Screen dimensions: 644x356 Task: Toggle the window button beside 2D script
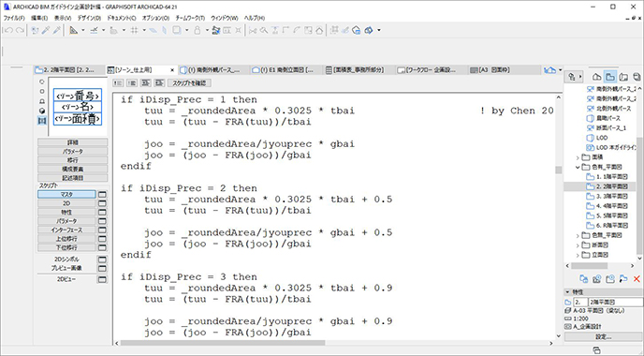(x=102, y=203)
